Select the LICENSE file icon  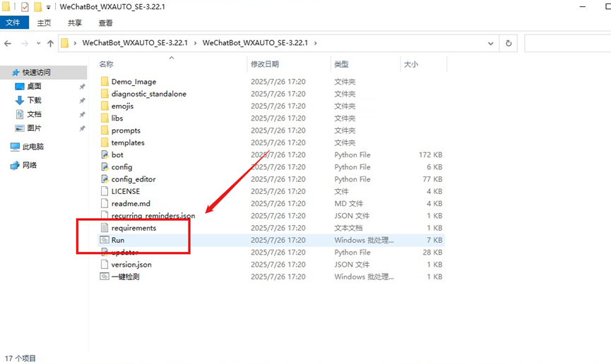[x=105, y=191]
